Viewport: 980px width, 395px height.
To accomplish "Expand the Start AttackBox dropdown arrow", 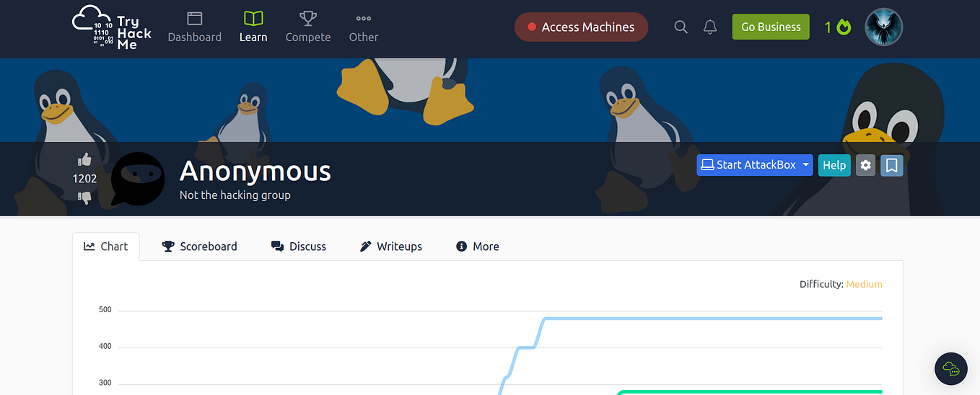I will pyautogui.click(x=806, y=165).
